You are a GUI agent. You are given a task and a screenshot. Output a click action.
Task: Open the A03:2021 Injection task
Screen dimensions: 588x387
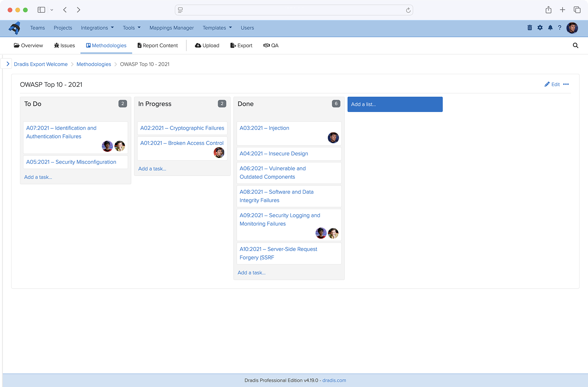tap(264, 128)
